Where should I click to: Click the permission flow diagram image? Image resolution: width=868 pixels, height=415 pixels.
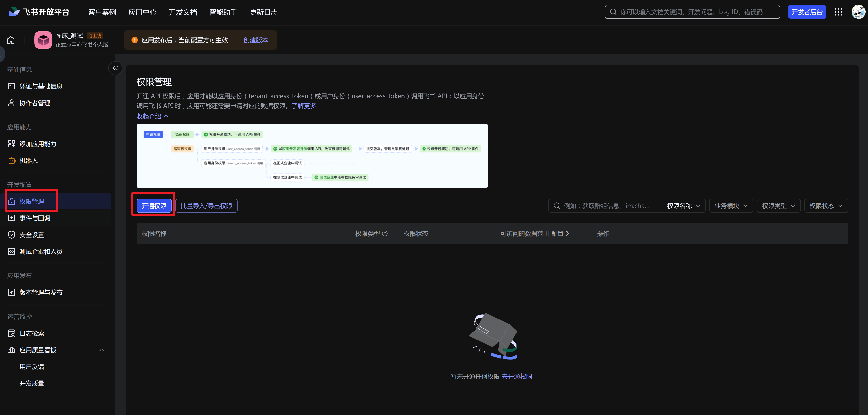[312, 156]
